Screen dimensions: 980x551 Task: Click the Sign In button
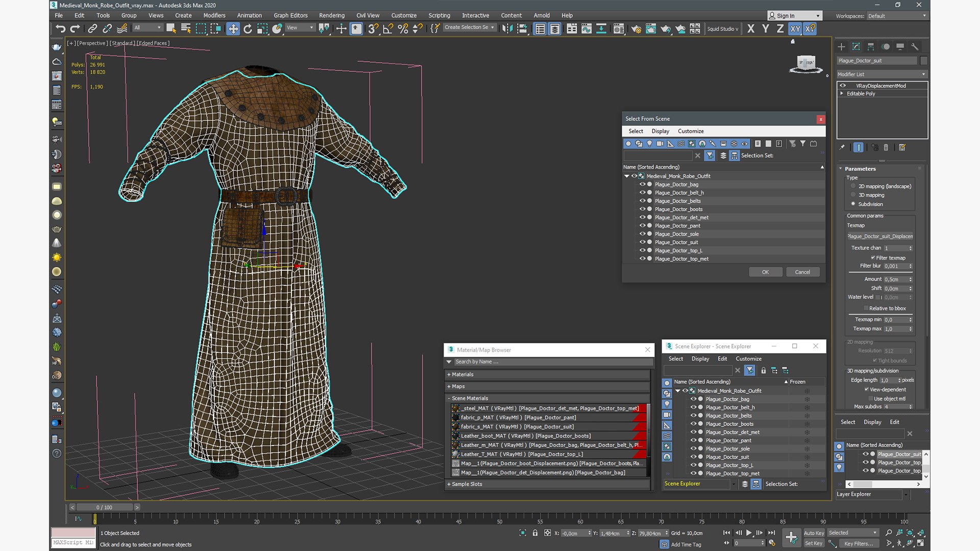pyautogui.click(x=795, y=16)
